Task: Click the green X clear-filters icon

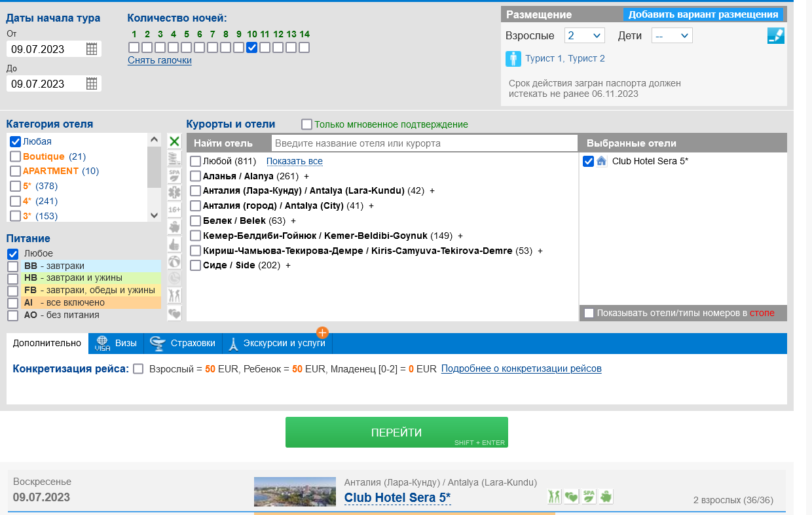Action: (174, 141)
